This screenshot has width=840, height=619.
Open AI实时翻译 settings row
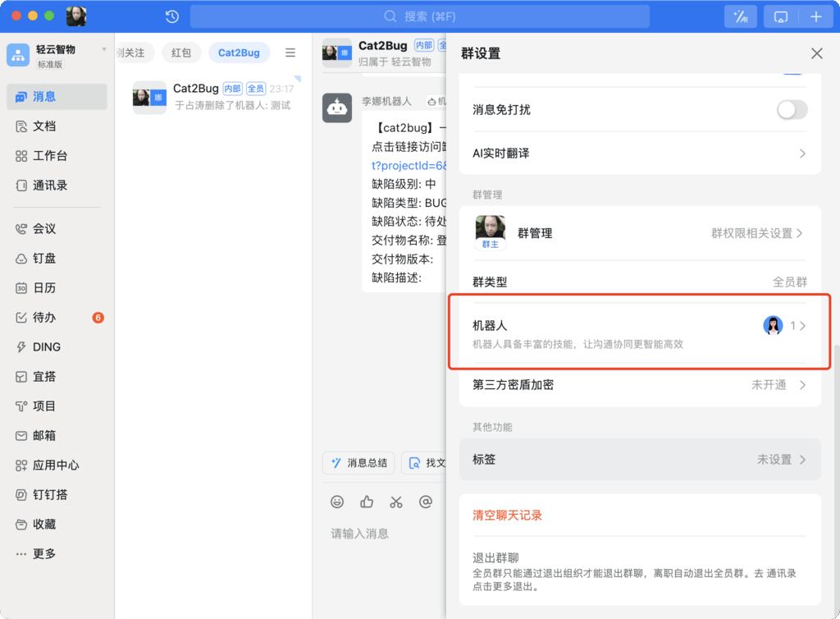pos(640,154)
